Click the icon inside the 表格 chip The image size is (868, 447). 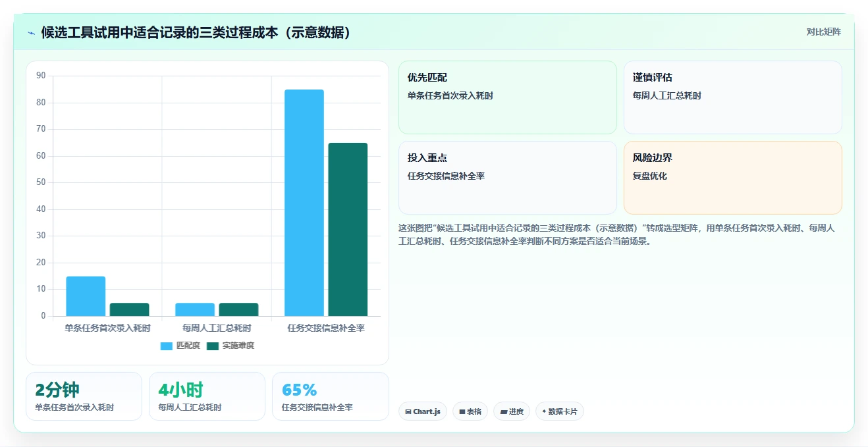462,412
